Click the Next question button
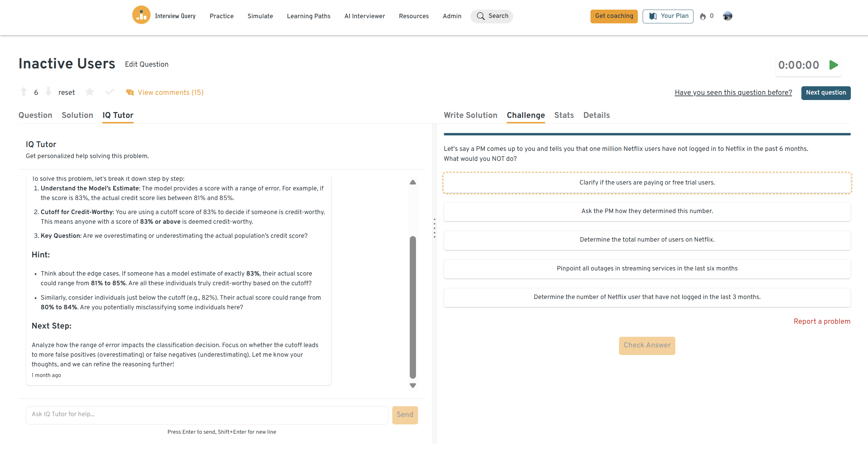Image resolution: width=868 pixels, height=455 pixels. (x=825, y=93)
